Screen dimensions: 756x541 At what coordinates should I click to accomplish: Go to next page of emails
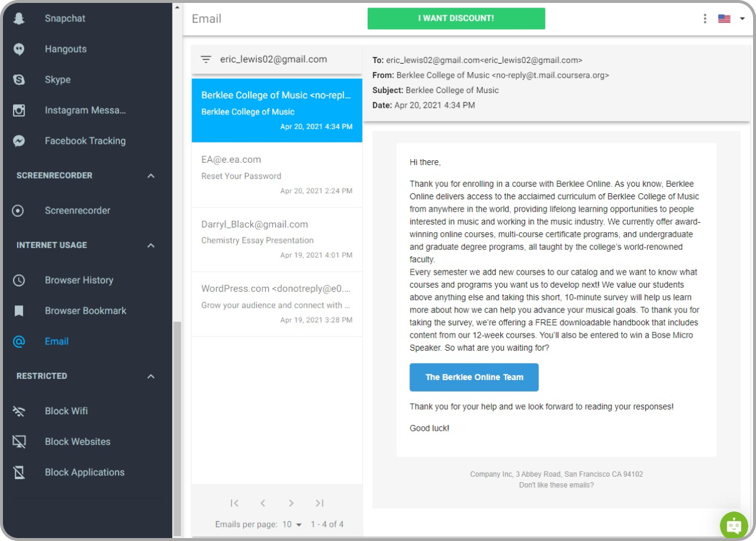(291, 503)
